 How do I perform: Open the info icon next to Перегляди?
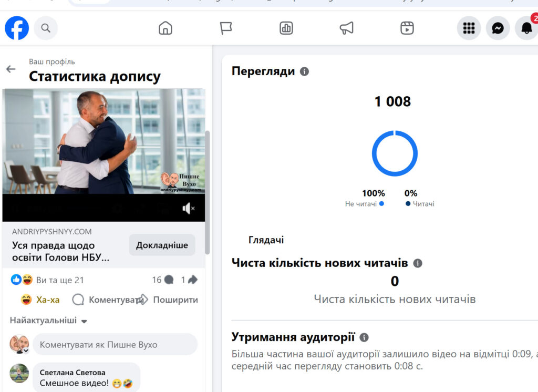[x=304, y=71]
